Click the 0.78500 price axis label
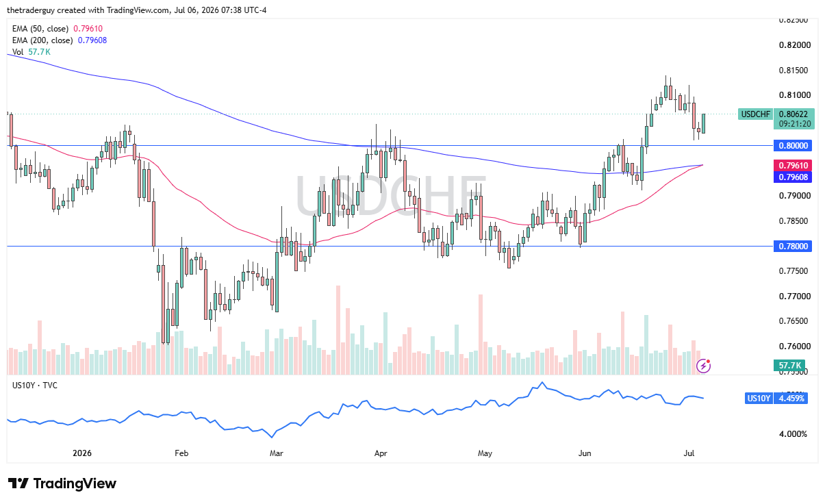Screen dimensions: 825x504 click(x=794, y=220)
